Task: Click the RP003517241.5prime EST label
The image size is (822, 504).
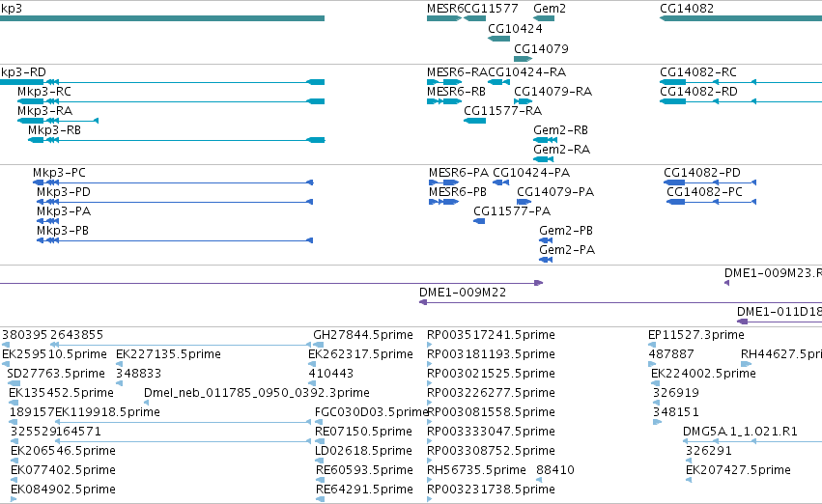Action: click(x=491, y=335)
